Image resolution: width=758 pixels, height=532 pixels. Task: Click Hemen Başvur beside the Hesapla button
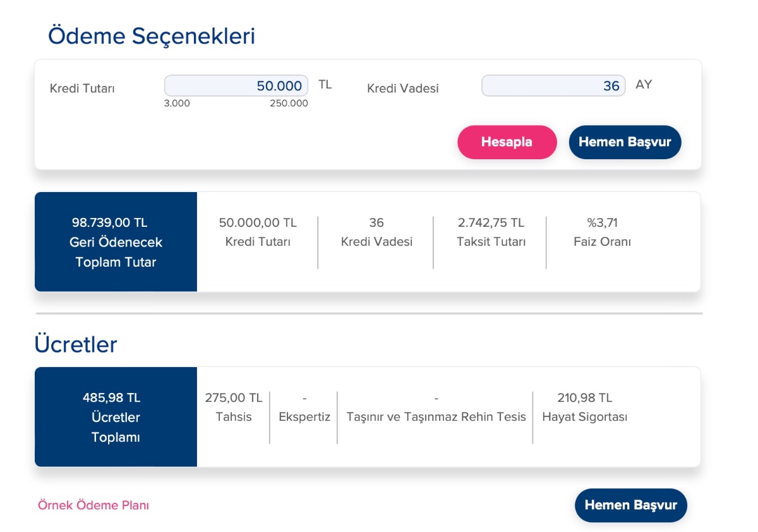(x=624, y=142)
